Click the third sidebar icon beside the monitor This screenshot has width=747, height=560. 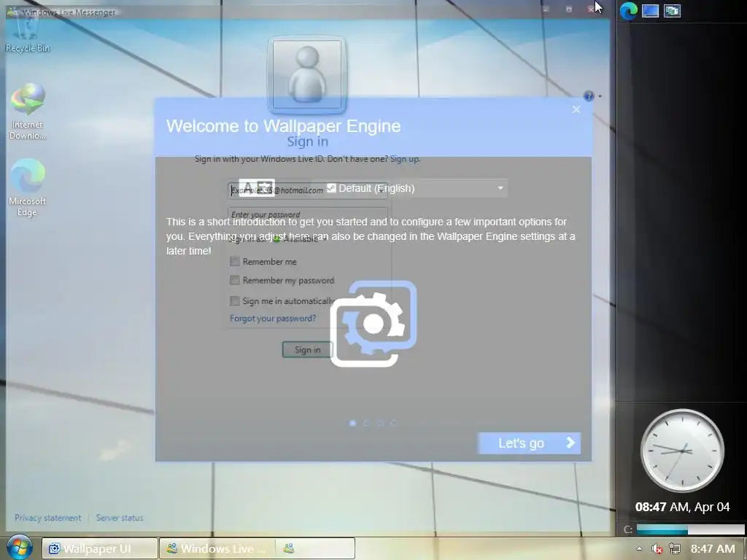coord(672,10)
